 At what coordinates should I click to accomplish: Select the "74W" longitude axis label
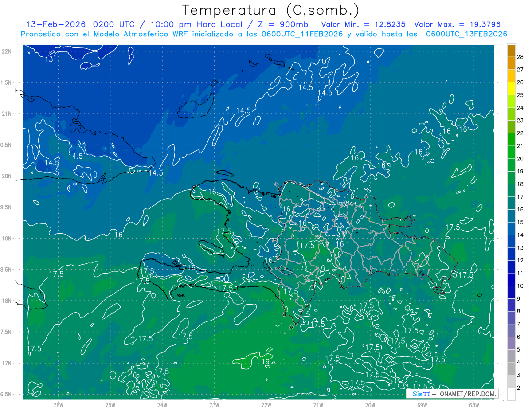162,405
